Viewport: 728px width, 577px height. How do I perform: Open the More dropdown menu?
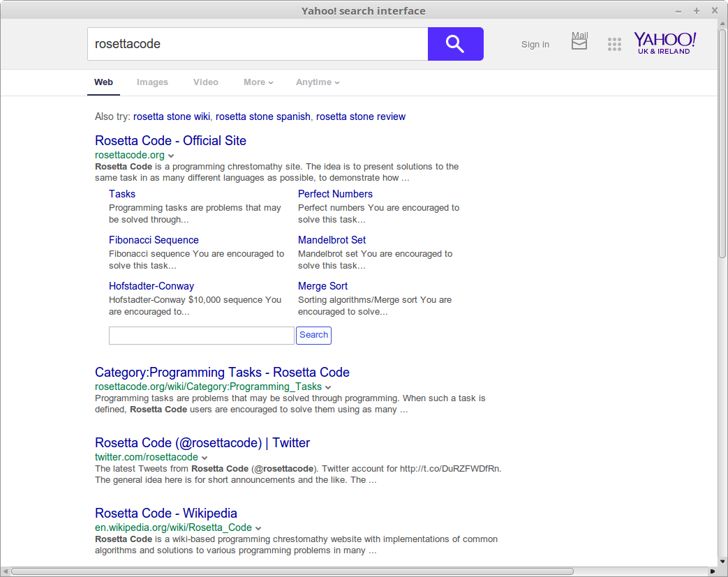[x=259, y=82]
